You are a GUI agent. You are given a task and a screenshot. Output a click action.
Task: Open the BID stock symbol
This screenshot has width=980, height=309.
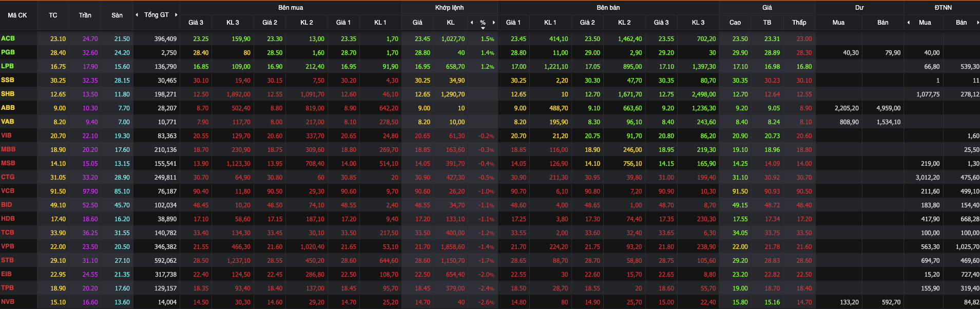pyautogui.click(x=7, y=205)
